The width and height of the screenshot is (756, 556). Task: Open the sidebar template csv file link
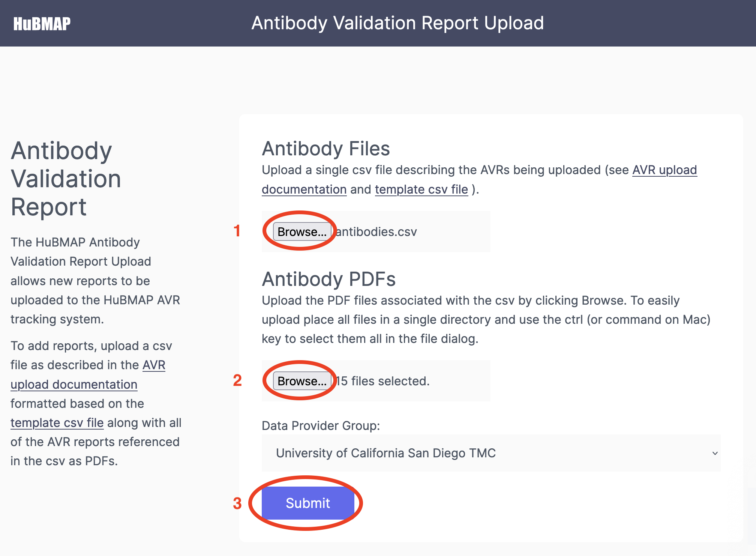[x=57, y=423]
